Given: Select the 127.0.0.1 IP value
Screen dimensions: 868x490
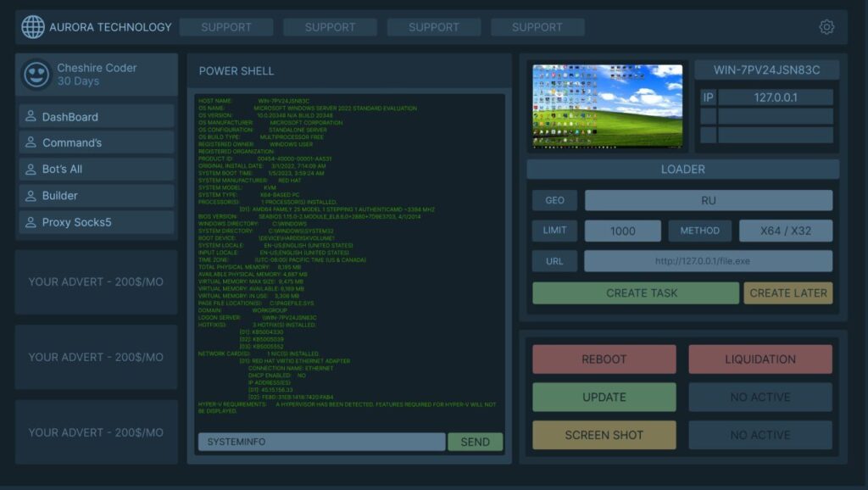Looking at the screenshot, I should 776,97.
